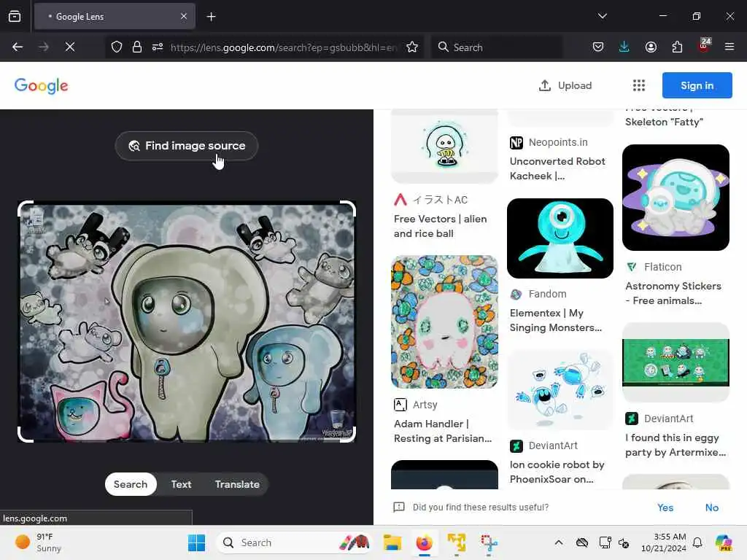Open the Firefox hamburger application menu

[x=729, y=47]
